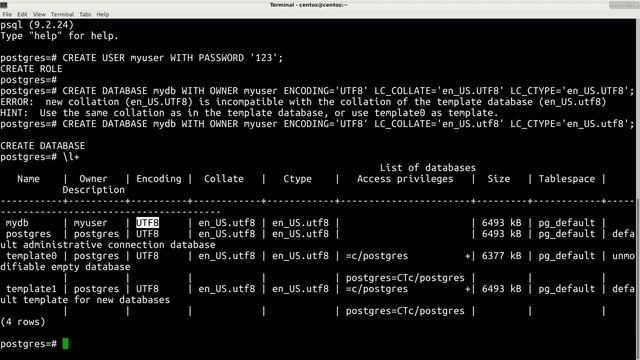Click the 'Access privileges' column header

point(405,179)
